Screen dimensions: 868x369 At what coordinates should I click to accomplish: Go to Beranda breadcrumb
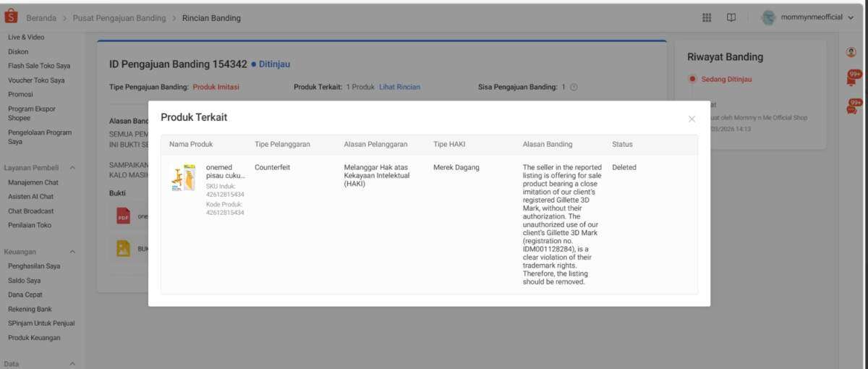click(x=41, y=18)
